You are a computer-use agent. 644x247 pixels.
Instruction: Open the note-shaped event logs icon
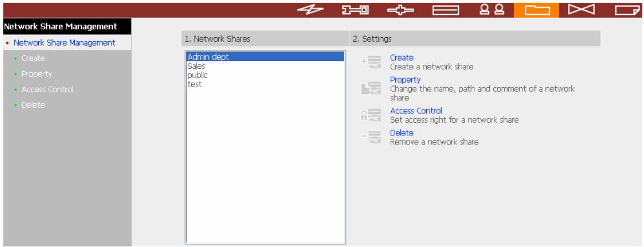[628, 10]
